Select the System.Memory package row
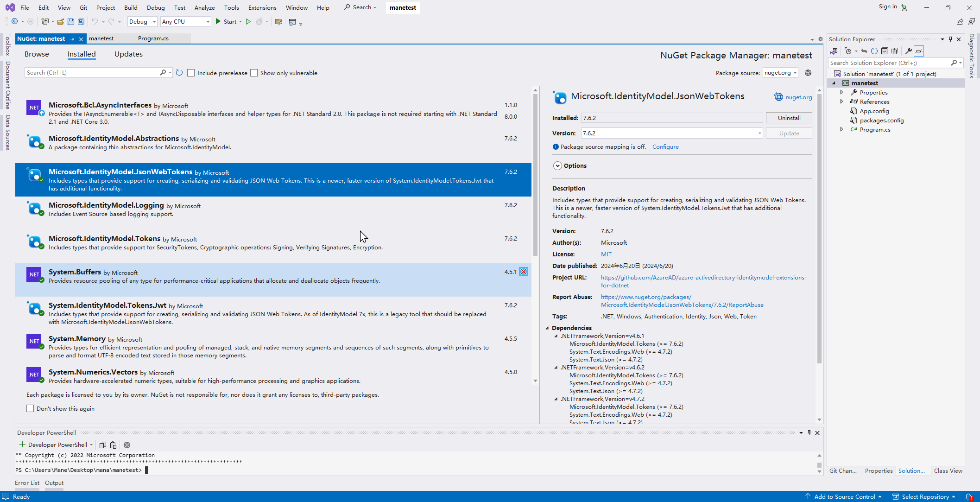The image size is (980, 502). (273, 347)
